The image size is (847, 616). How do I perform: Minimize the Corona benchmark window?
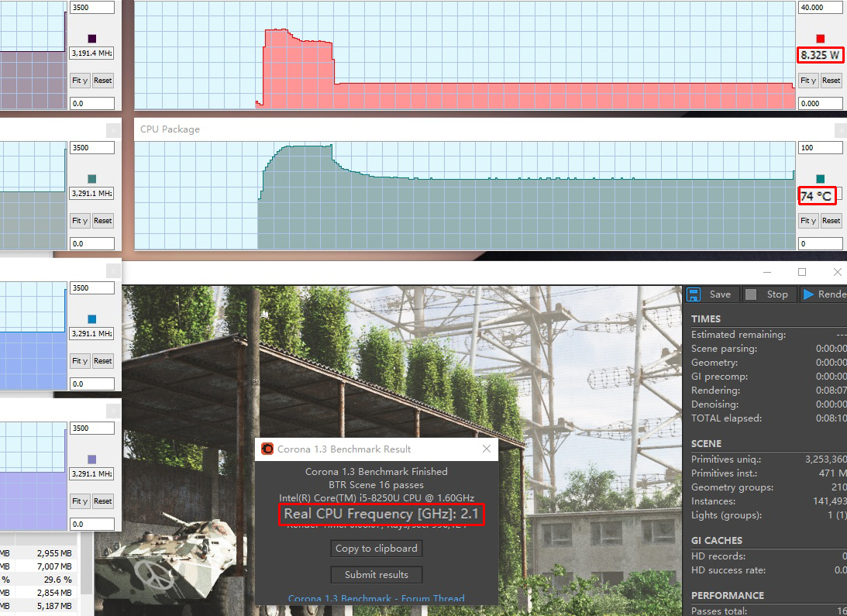[x=767, y=272]
